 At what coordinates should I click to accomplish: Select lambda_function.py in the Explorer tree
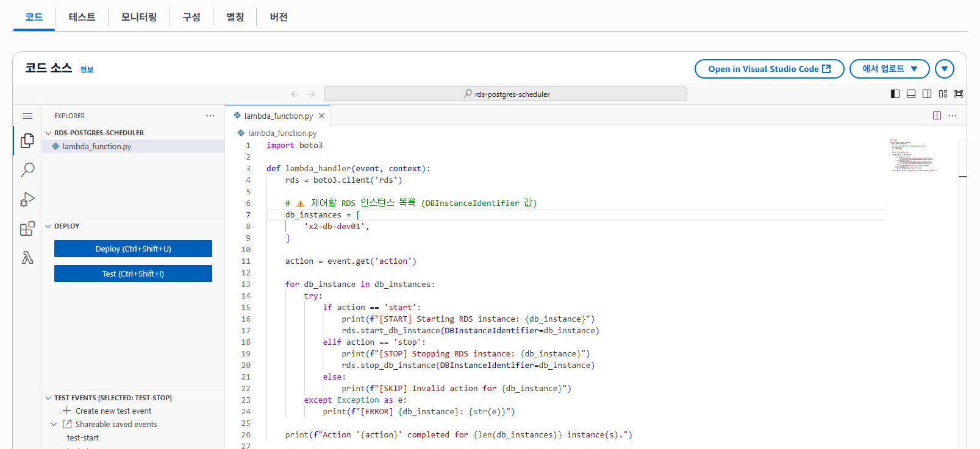pos(133,146)
